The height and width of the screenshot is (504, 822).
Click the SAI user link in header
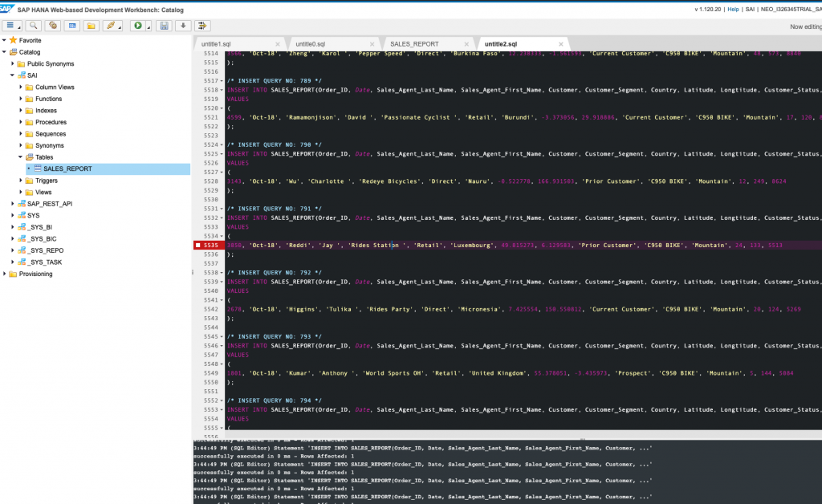coord(751,10)
